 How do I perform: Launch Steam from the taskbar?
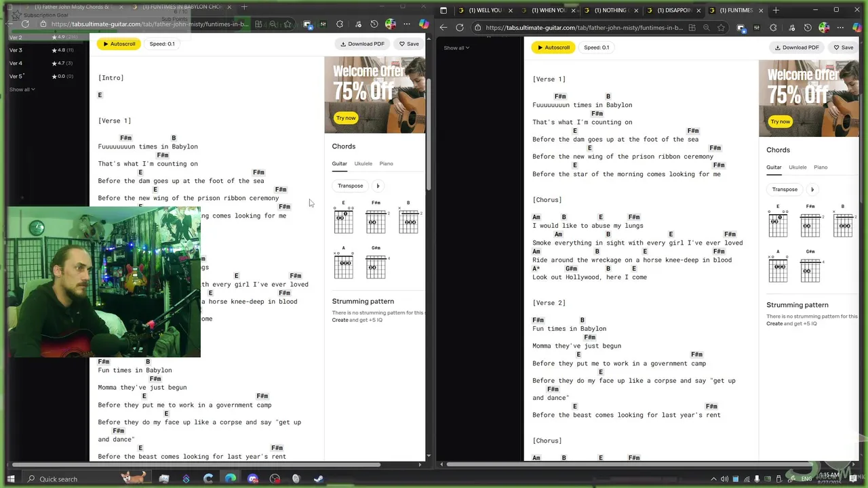coord(318,479)
